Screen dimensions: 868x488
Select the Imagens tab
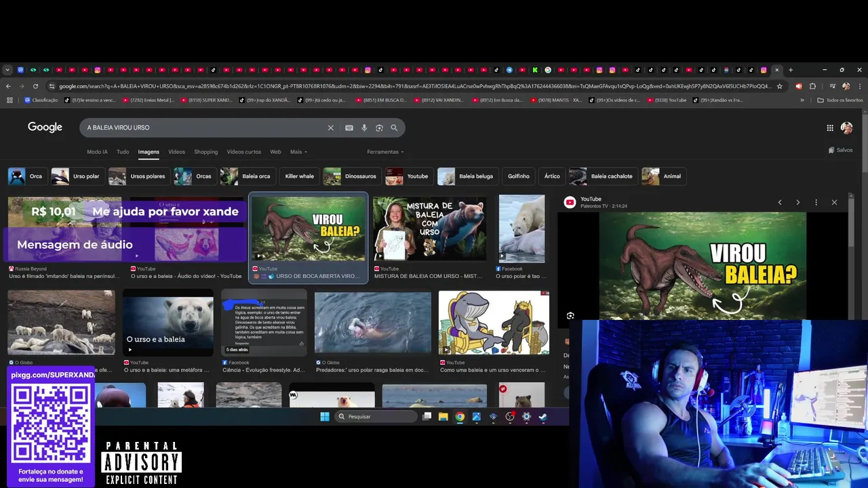[149, 152]
